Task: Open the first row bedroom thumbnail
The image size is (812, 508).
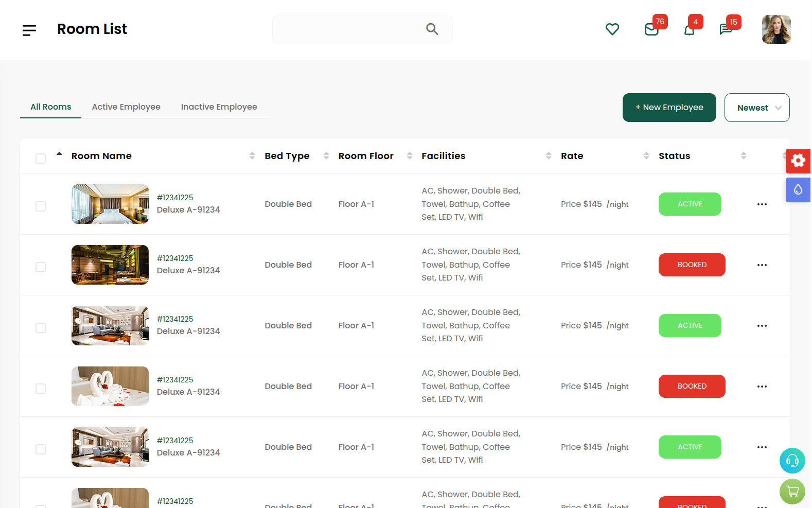Action: tap(110, 204)
